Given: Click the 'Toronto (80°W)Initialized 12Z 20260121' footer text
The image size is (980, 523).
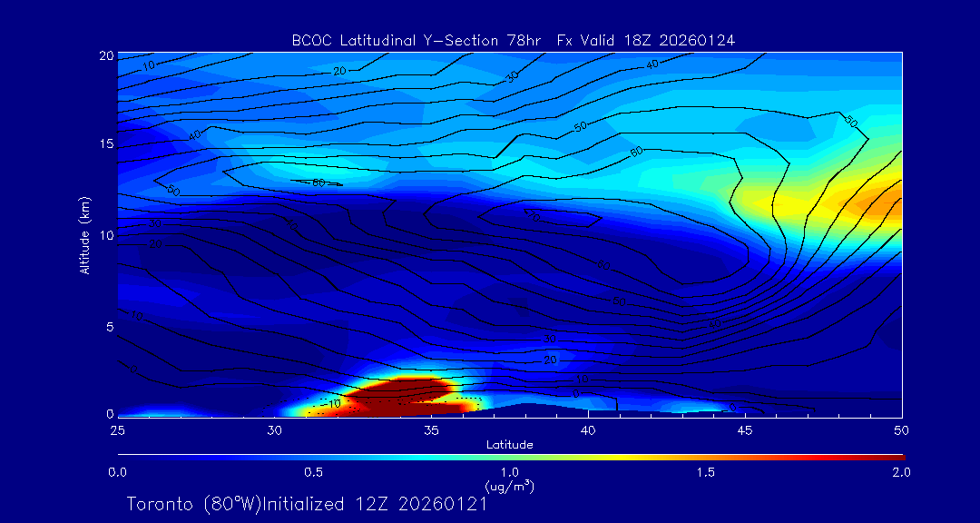Looking at the screenshot, I should click(x=307, y=503).
